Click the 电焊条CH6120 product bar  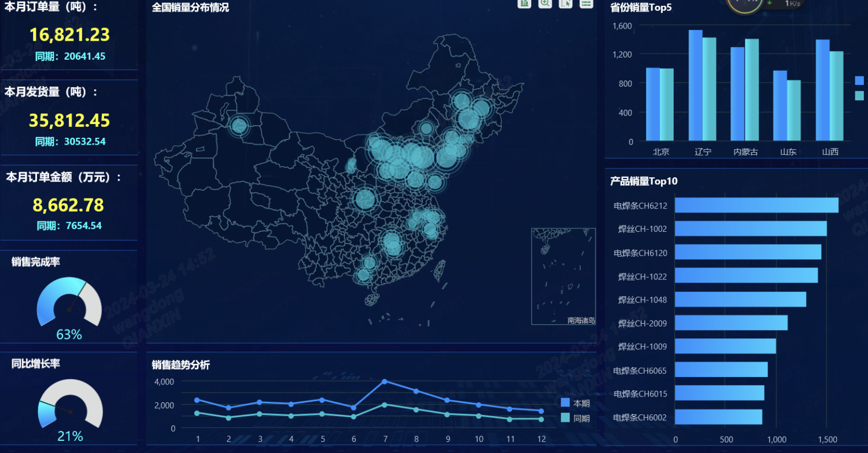[748, 252]
